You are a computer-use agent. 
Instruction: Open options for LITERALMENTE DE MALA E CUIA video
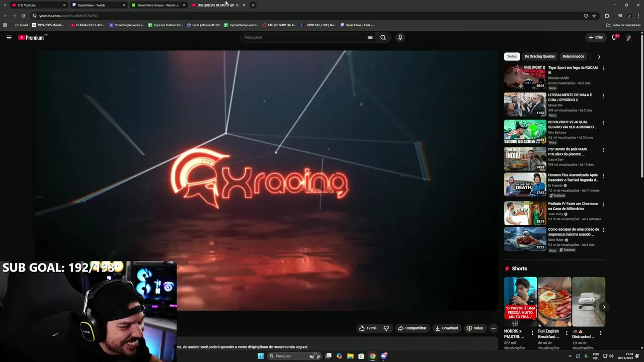[x=603, y=96]
